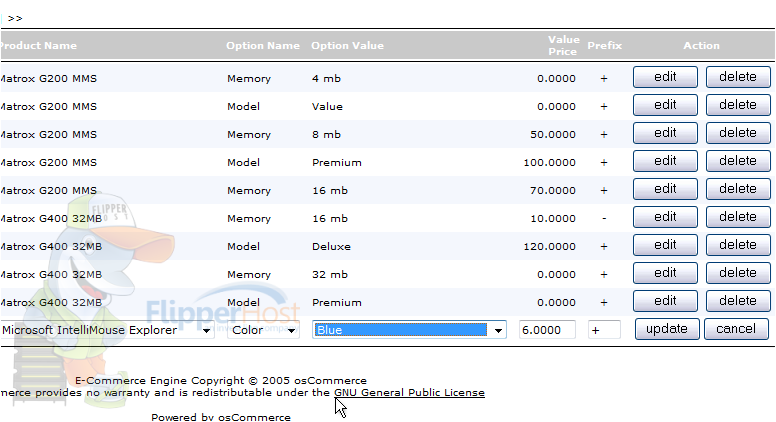Delete the G400 32MB Memory 32 mb row
This screenshot has height=422, width=776.
pyautogui.click(x=738, y=273)
